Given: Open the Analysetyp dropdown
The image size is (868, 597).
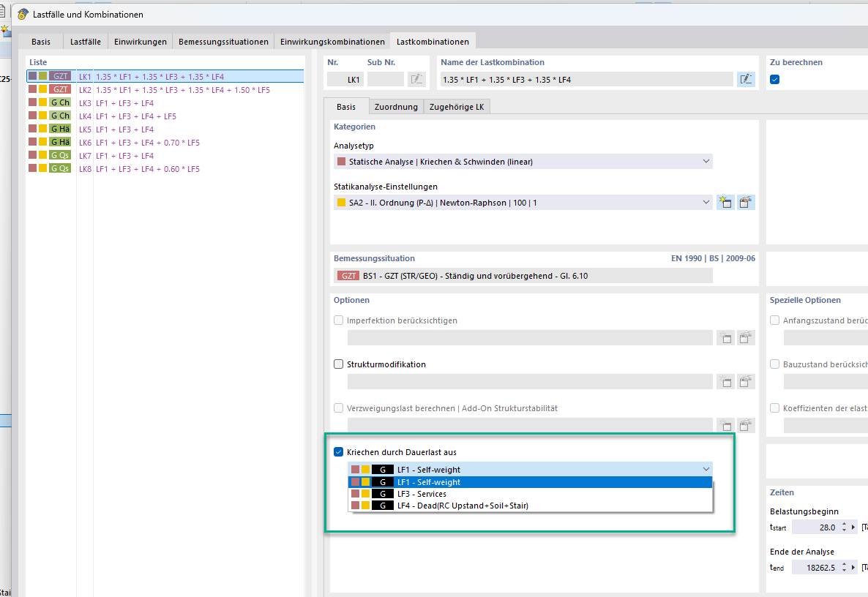Looking at the screenshot, I should coord(523,162).
